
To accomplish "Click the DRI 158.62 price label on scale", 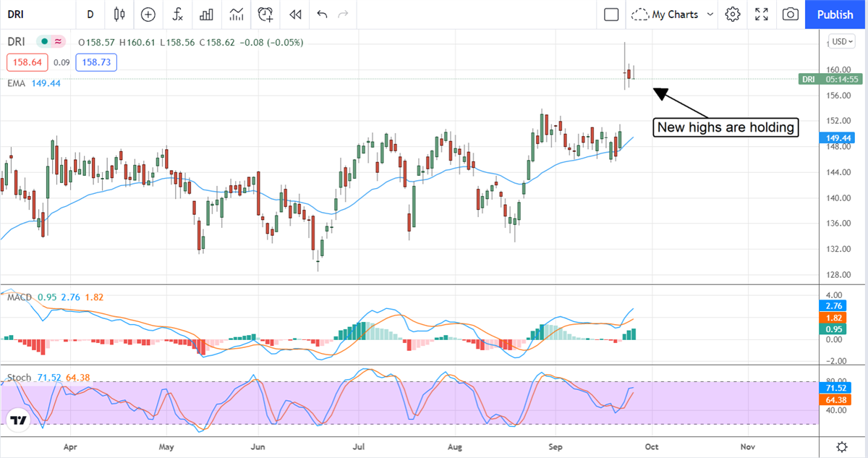I will coord(830,79).
